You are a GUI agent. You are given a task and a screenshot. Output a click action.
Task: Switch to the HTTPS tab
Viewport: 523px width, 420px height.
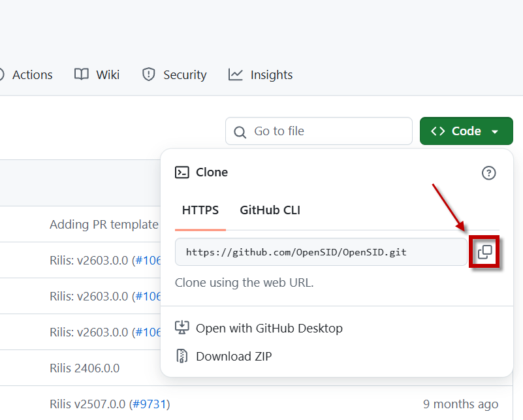coord(200,210)
